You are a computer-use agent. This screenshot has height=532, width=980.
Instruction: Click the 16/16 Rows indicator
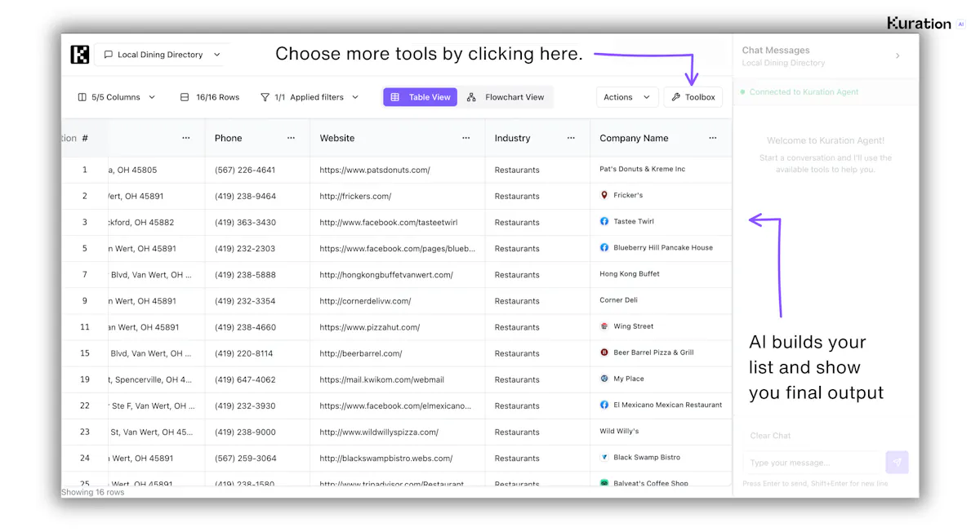click(x=210, y=97)
